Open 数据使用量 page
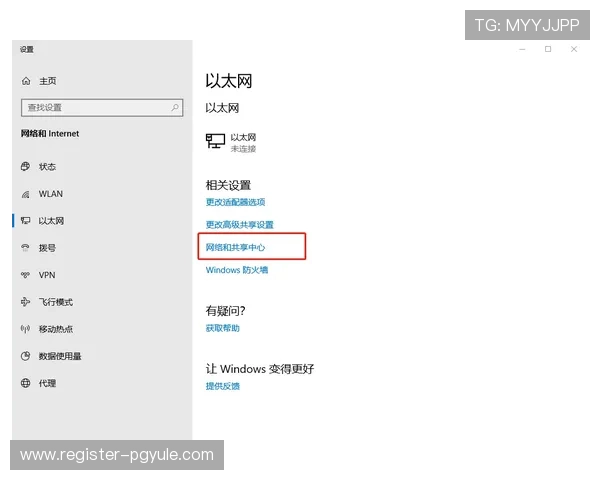The image size is (600, 480). [60, 356]
